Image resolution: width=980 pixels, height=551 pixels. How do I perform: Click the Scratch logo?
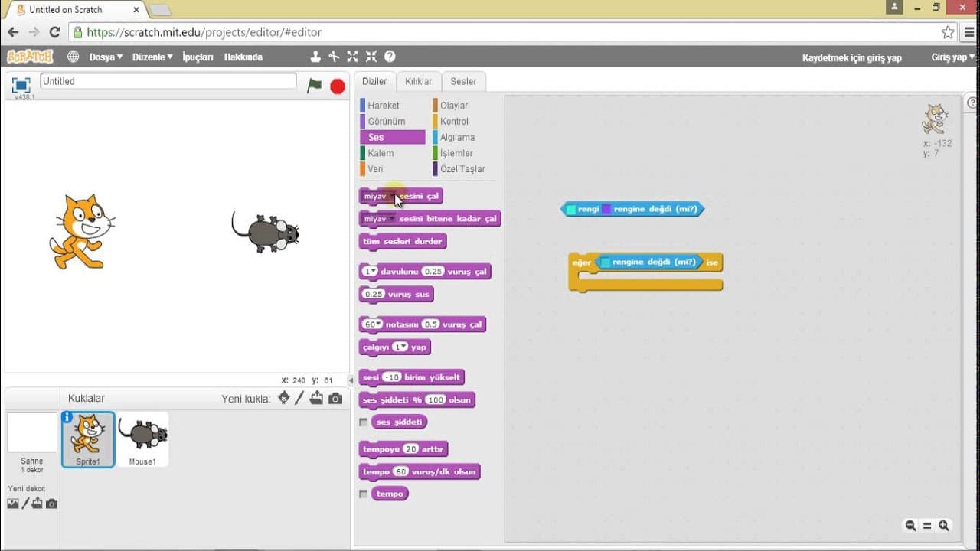30,57
